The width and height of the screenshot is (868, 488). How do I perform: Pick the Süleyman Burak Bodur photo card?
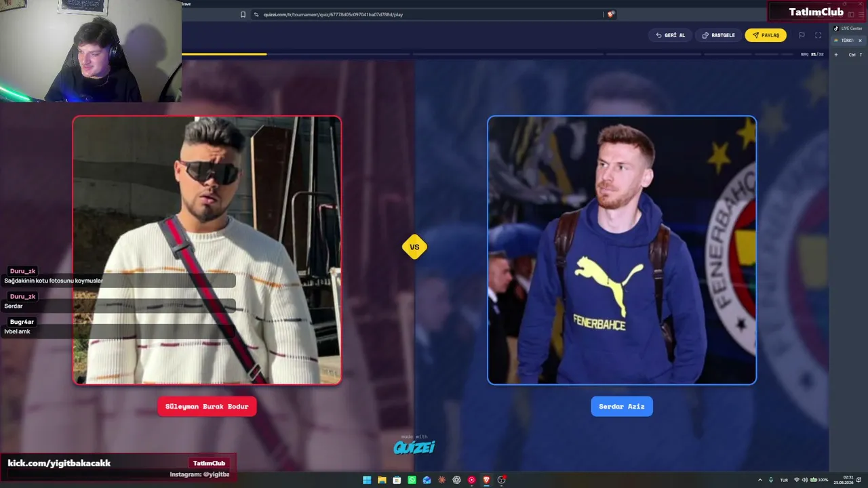[x=207, y=250]
